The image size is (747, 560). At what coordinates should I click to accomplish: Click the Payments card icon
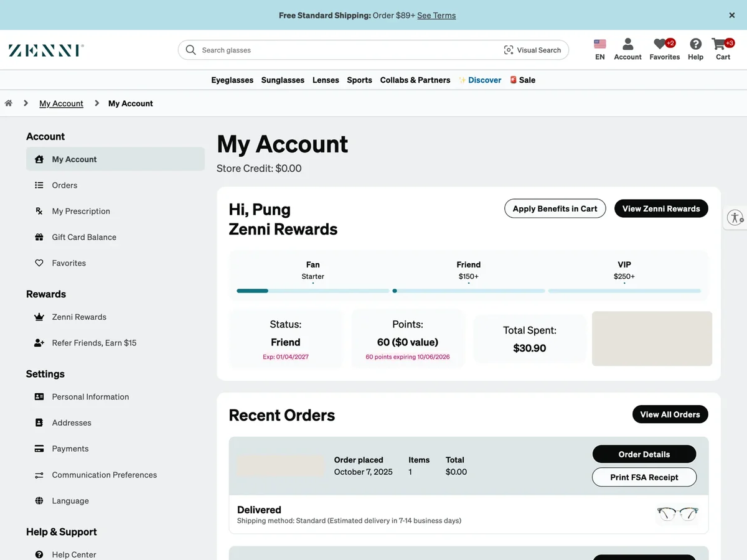click(x=39, y=449)
